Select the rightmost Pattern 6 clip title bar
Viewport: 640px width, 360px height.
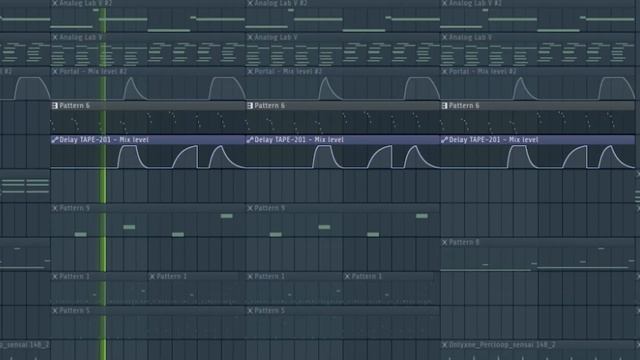coord(538,106)
